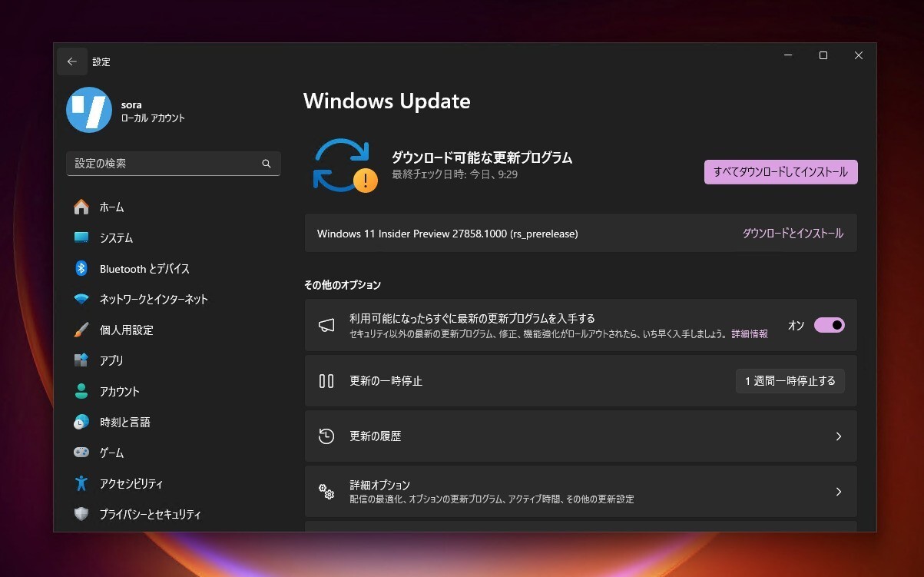Click the 詳細情報 link
This screenshot has height=577, width=924.
click(750, 334)
